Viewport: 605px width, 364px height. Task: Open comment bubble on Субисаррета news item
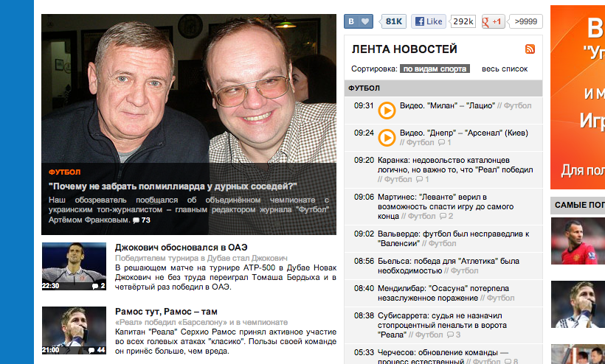point(453,335)
